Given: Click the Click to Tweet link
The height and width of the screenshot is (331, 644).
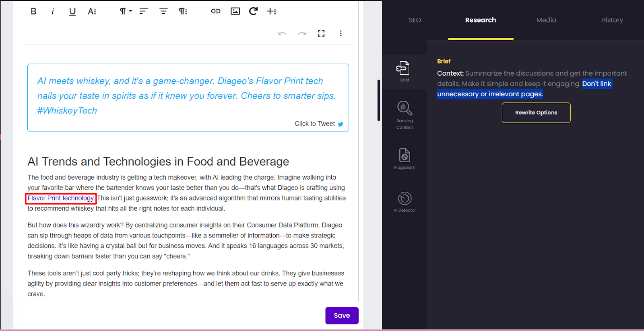Looking at the screenshot, I should click(315, 124).
